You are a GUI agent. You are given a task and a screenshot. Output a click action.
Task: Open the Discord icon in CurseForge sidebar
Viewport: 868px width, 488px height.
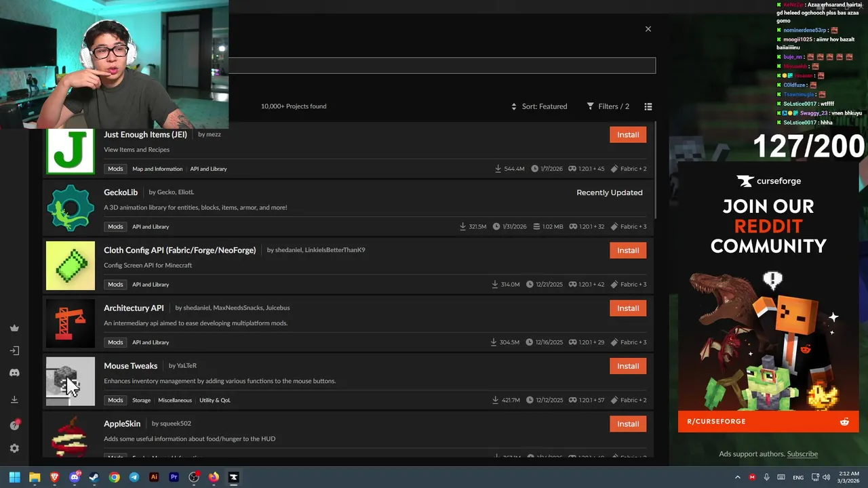click(x=14, y=373)
